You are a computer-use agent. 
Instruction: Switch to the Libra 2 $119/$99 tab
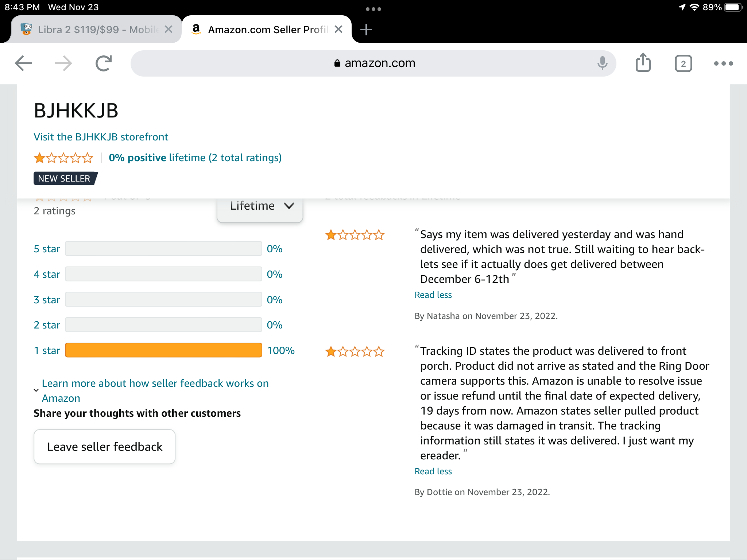click(91, 30)
